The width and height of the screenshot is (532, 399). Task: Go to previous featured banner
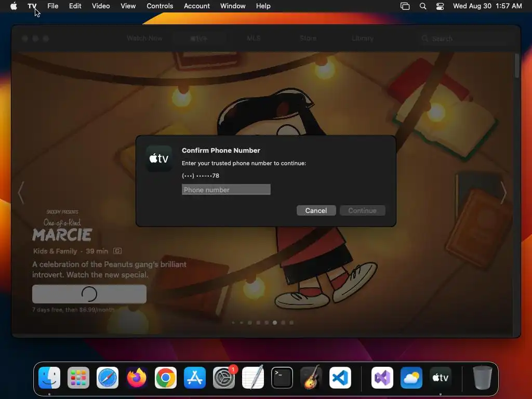pos(21,193)
